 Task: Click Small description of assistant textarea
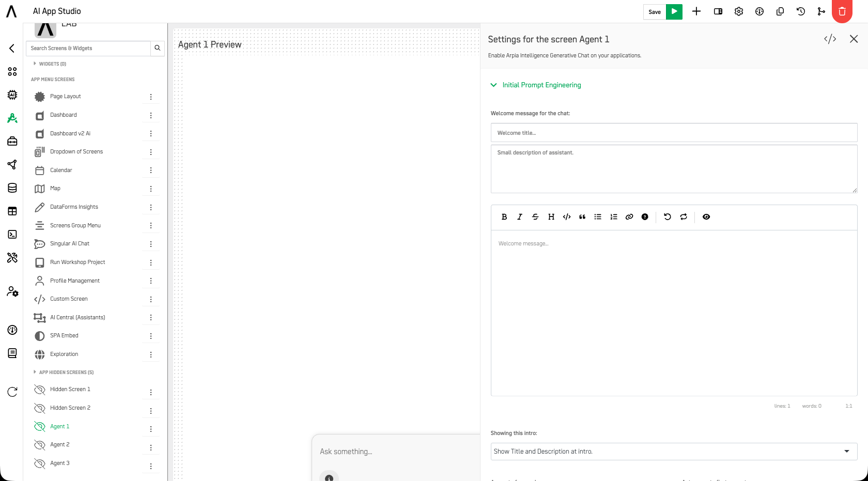point(674,169)
